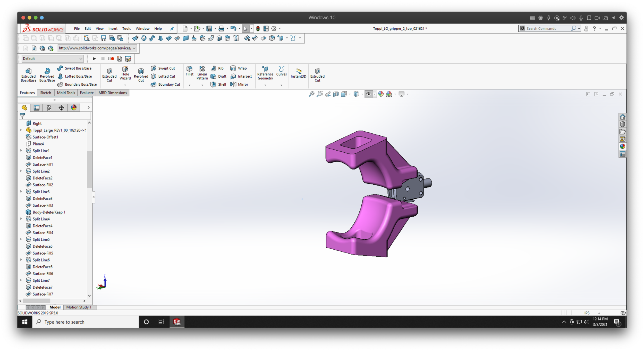Open the Insert menu
Viewport: 644px width, 351px height.
click(113, 28)
